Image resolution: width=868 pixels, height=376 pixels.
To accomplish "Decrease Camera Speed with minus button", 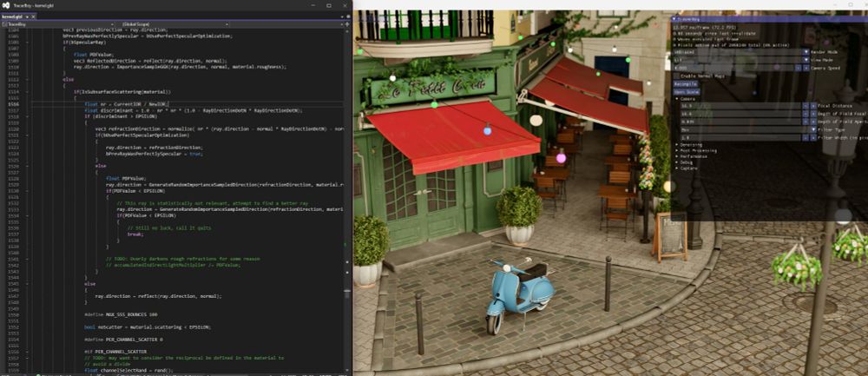I will (x=799, y=68).
